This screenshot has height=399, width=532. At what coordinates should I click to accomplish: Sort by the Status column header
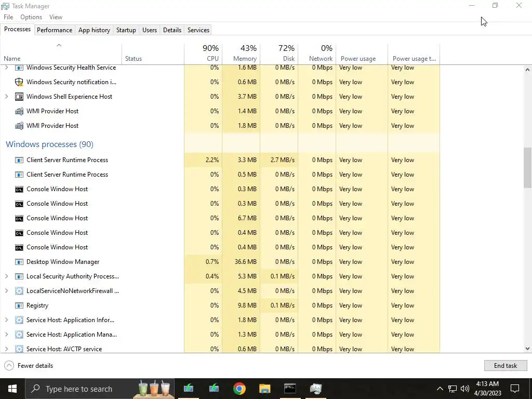click(153, 54)
